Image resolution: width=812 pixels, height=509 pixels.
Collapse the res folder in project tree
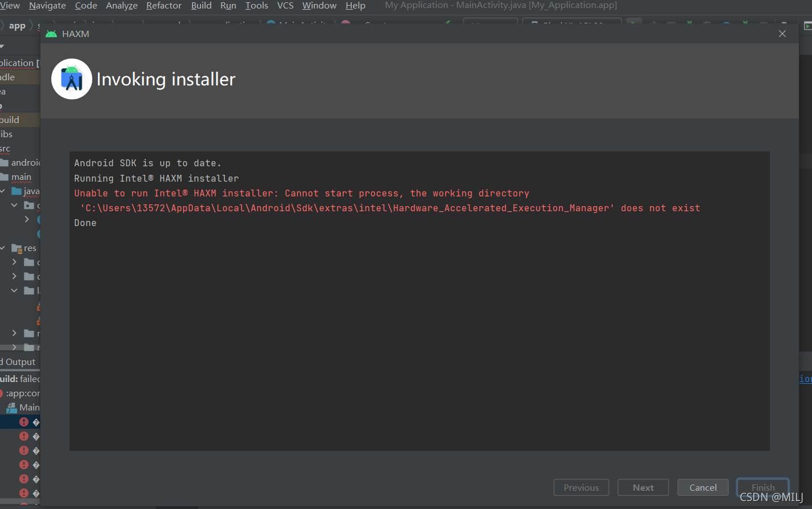[3, 248]
